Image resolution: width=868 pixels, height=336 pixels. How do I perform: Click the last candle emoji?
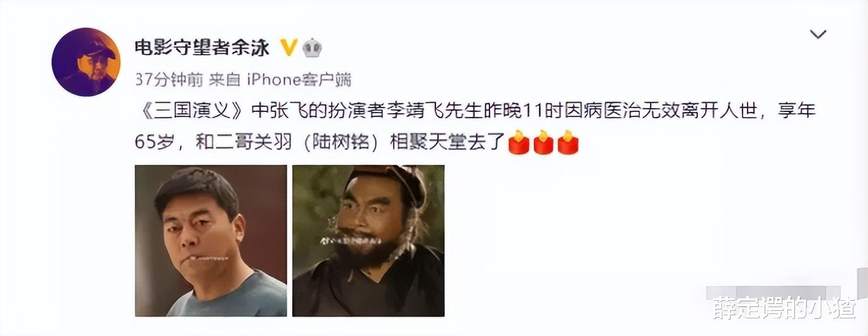tap(568, 142)
